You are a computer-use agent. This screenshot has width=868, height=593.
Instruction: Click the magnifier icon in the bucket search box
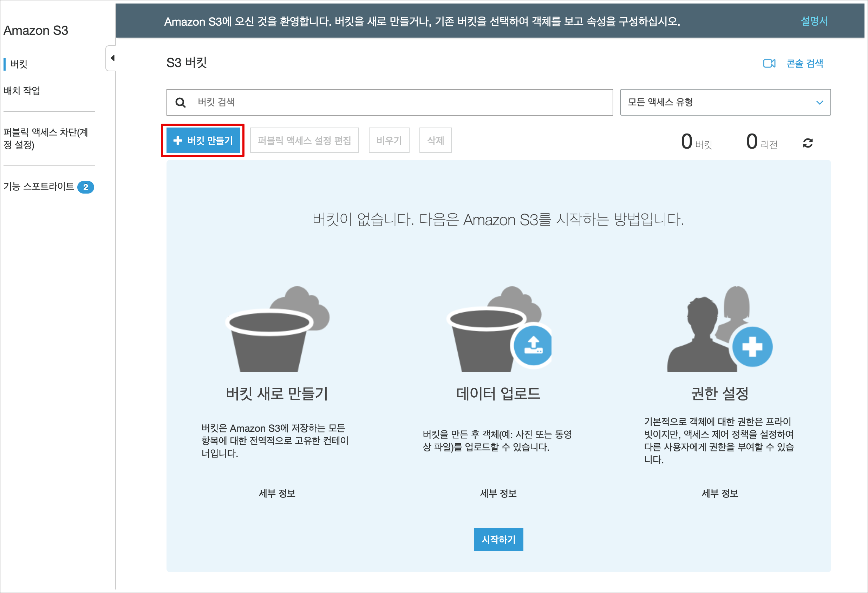[181, 102]
